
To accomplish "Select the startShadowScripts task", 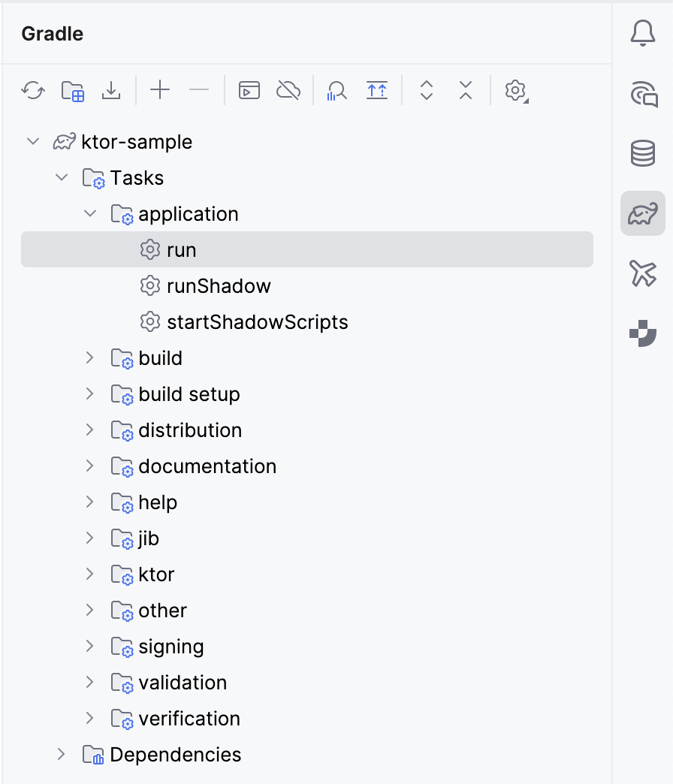I will (x=243, y=321).
